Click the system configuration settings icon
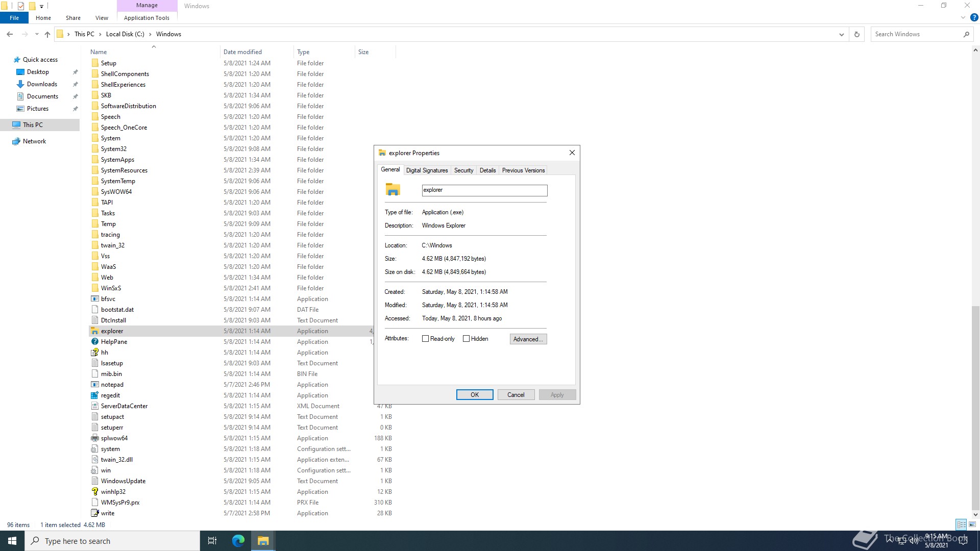980x551 pixels. coord(94,449)
